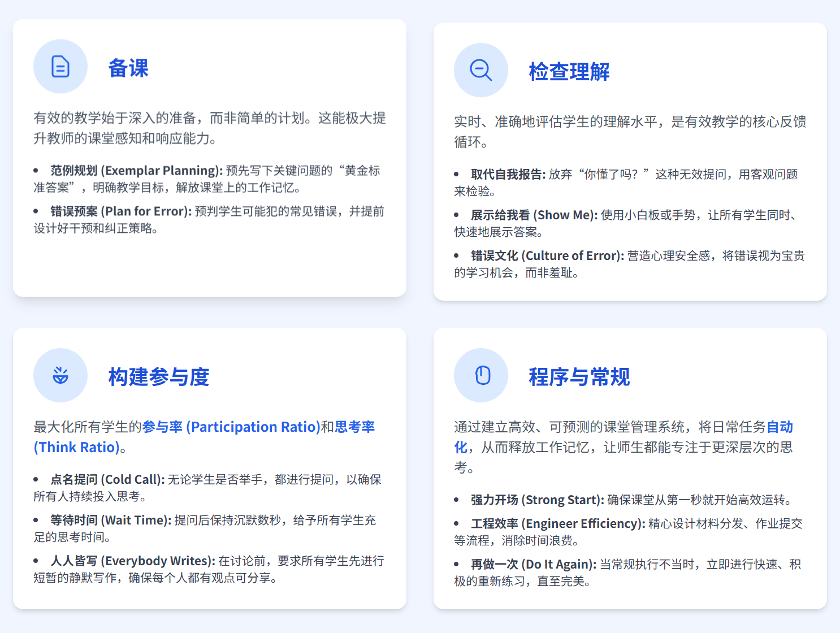The image size is (840, 633).
Task: Click the blue 参与率 (Participation Ratio) text
Action: pos(231,427)
